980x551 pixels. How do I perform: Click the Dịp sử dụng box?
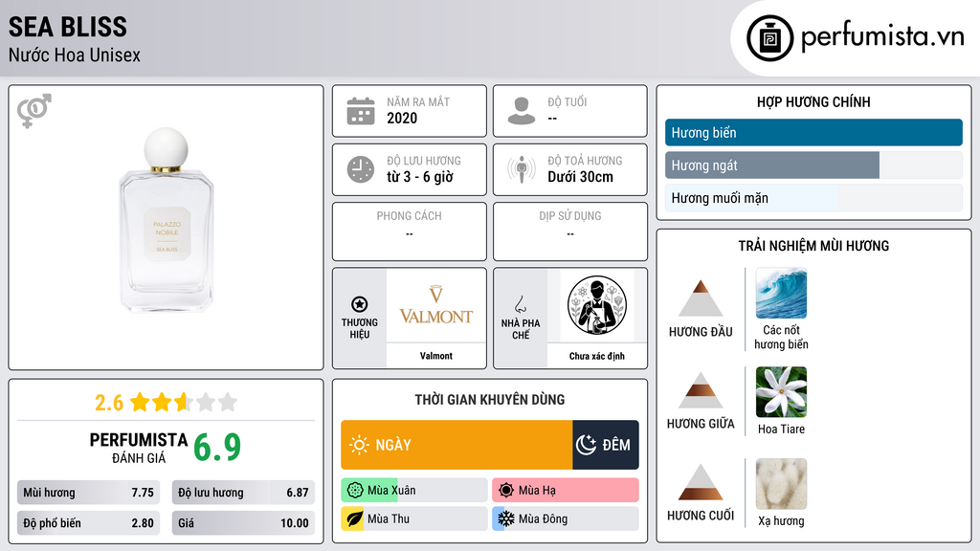570,231
